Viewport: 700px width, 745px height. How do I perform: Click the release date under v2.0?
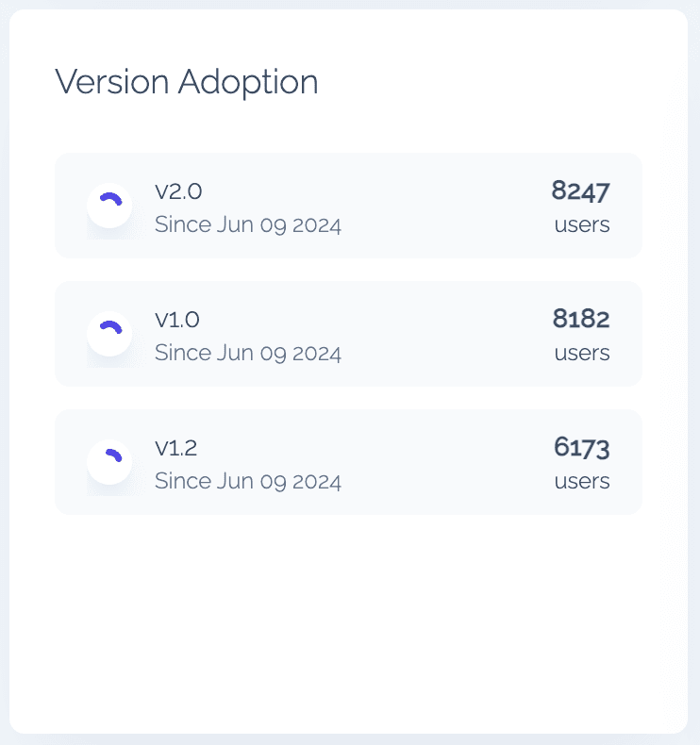pyautogui.click(x=248, y=225)
